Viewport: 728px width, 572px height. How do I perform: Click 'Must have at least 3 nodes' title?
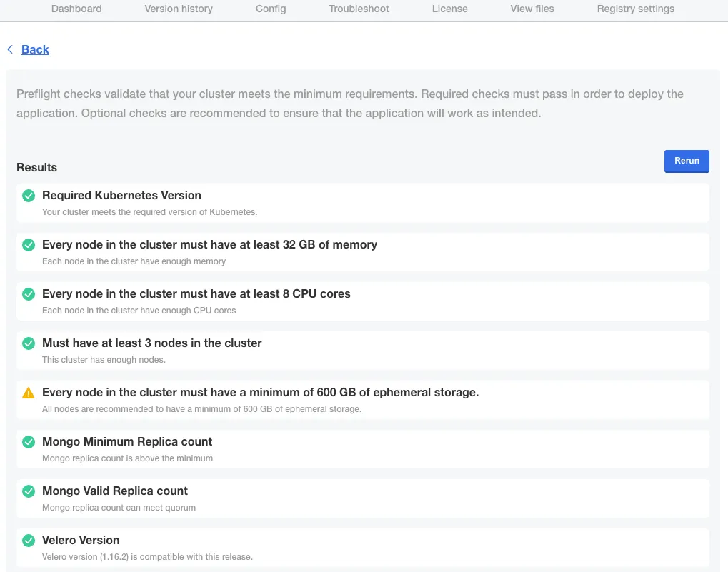coord(152,343)
